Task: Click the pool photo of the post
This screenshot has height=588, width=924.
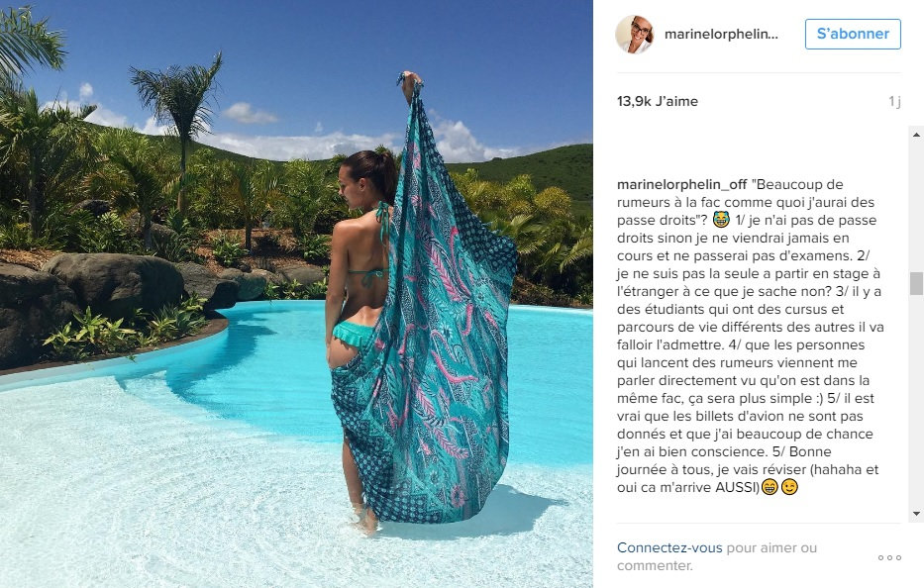Action: [296, 294]
